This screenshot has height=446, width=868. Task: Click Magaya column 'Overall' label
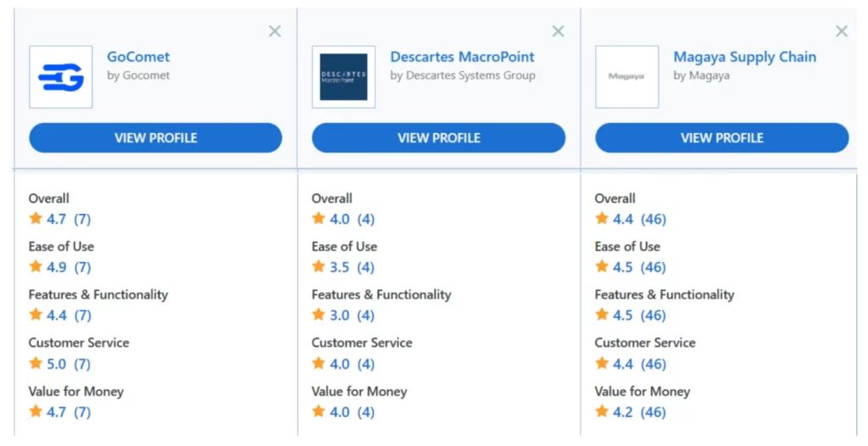(615, 198)
